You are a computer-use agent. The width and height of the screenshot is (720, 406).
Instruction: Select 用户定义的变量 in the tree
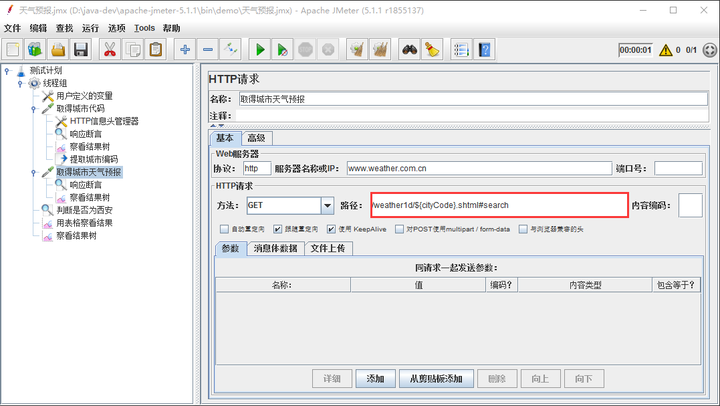coord(84,96)
